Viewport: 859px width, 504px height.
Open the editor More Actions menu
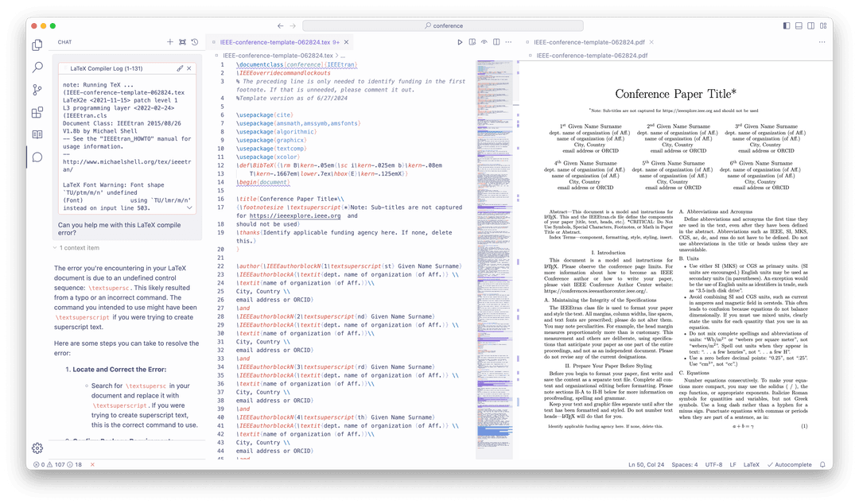507,41
